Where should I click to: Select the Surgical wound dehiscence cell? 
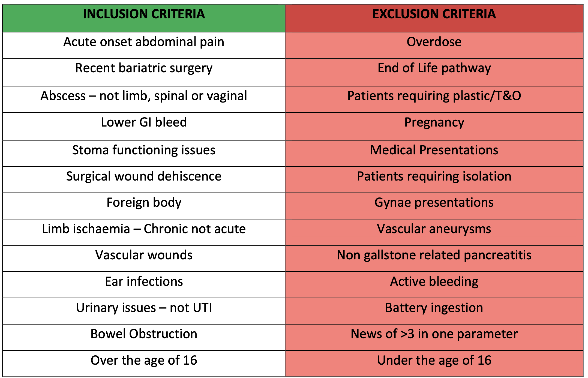tap(144, 176)
